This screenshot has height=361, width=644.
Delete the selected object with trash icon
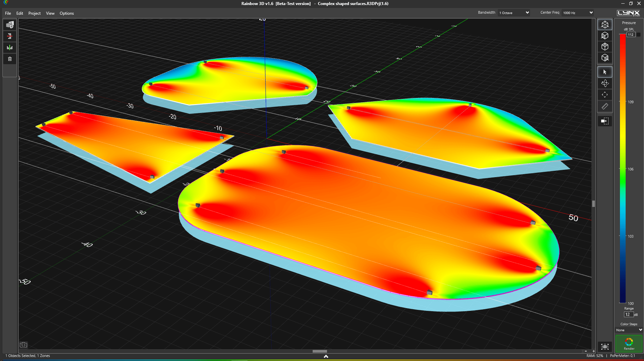coord(10,59)
